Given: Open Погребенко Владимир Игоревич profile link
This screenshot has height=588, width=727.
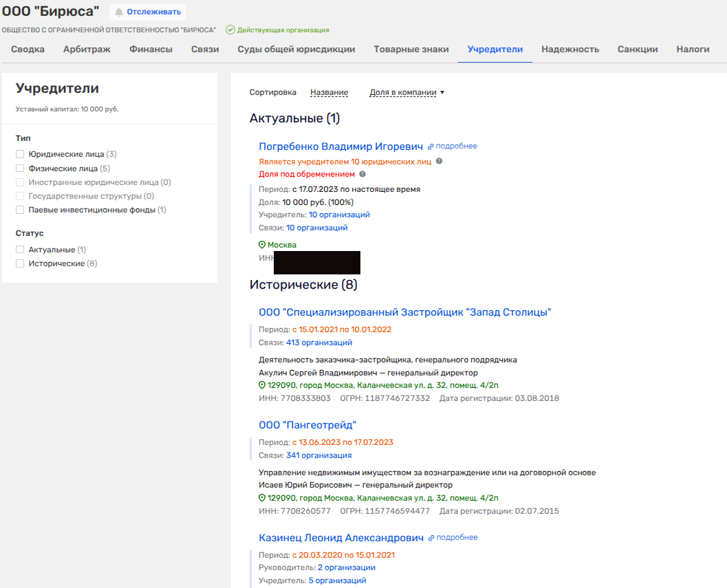Looking at the screenshot, I should tap(340, 146).
